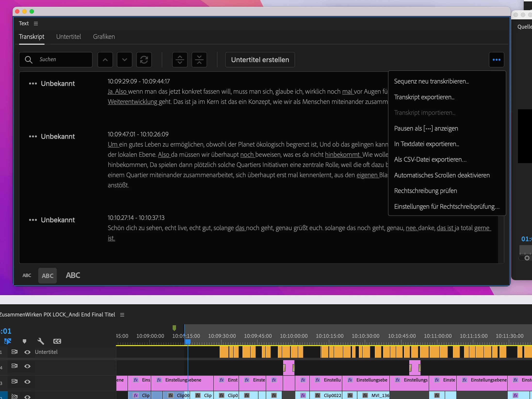
Task: Click the blue playhead on timeline ruler
Action: click(x=188, y=341)
